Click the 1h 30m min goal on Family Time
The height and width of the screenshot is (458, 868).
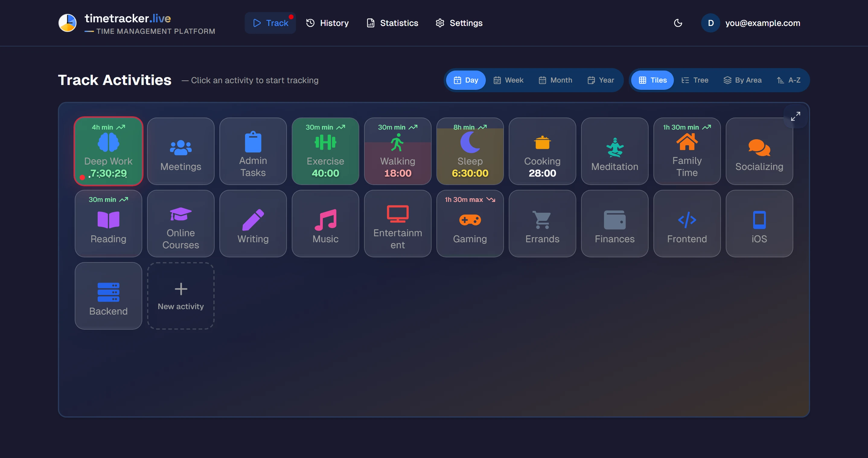tap(687, 127)
